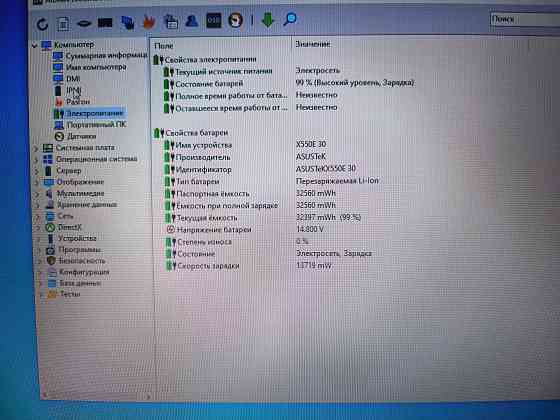Select the Имя устройства row
The height and width of the screenshot is (420, 560).
click(198, 145)
